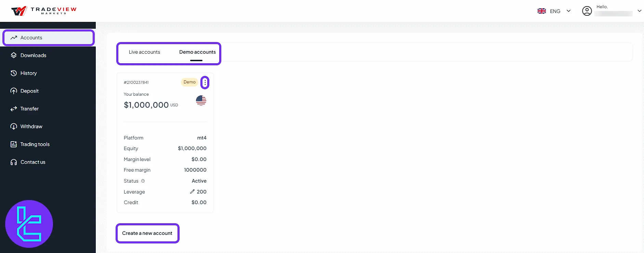Click the pencil icon to edit Leverage

tap(192, 192)
